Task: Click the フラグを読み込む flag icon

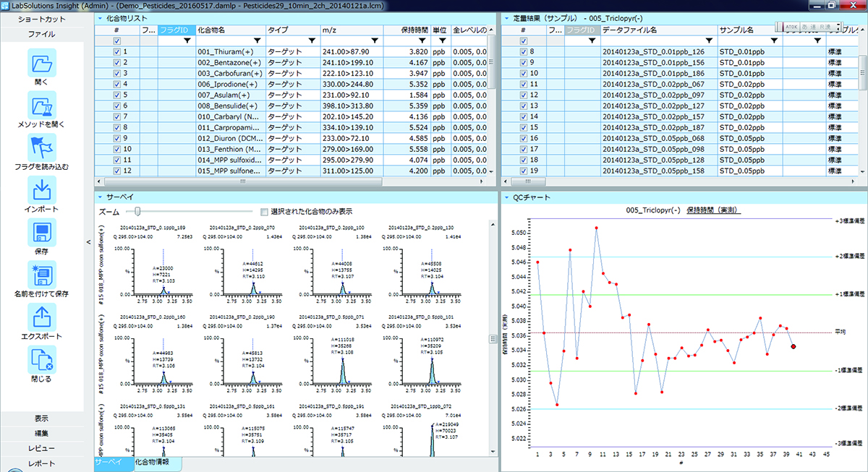Action: [41, 147]
